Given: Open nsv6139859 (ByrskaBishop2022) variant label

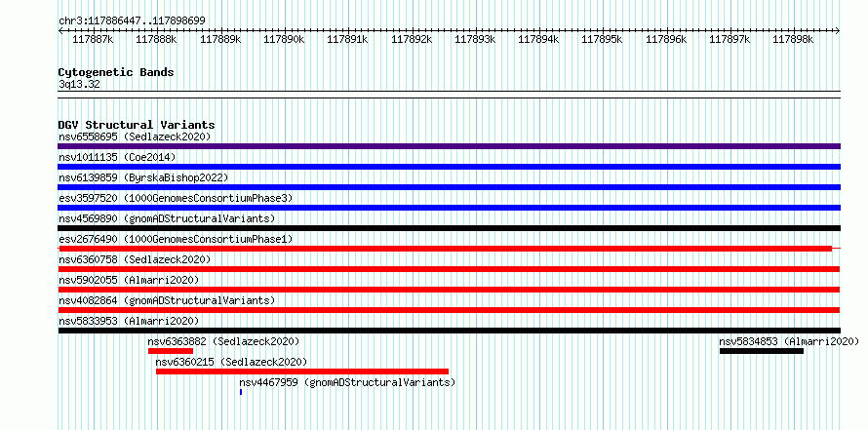Looking at the screenshot, I should point(143,177).
